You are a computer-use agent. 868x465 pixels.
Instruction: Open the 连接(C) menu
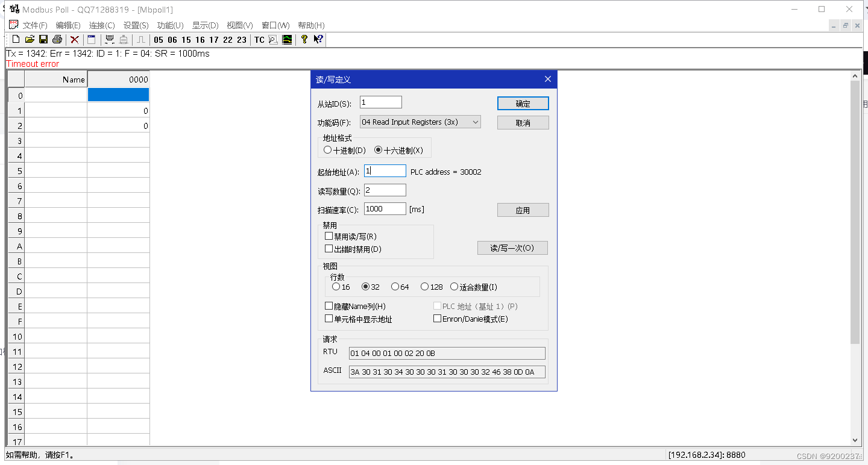pyautogui.click(x=102, y=25)
